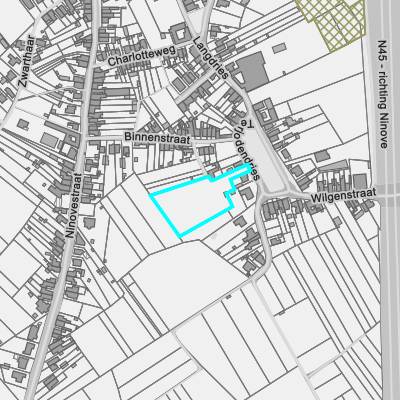Screen dimensions: 400x400
Task: Click the Charlotteweg street label
Action: (x=142, y=56)
